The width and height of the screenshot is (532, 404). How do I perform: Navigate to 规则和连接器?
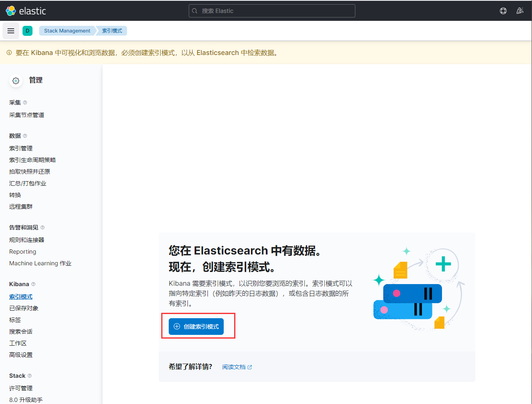coord(27,240)
